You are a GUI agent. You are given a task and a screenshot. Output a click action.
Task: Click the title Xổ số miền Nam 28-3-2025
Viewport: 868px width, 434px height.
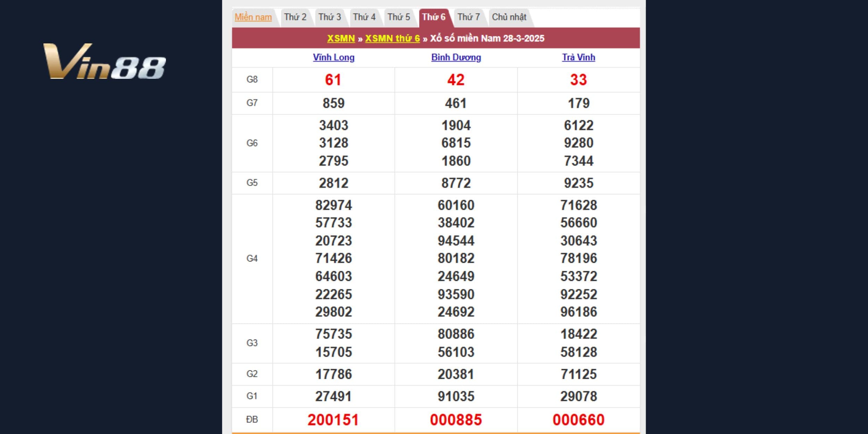coord(487,38)
